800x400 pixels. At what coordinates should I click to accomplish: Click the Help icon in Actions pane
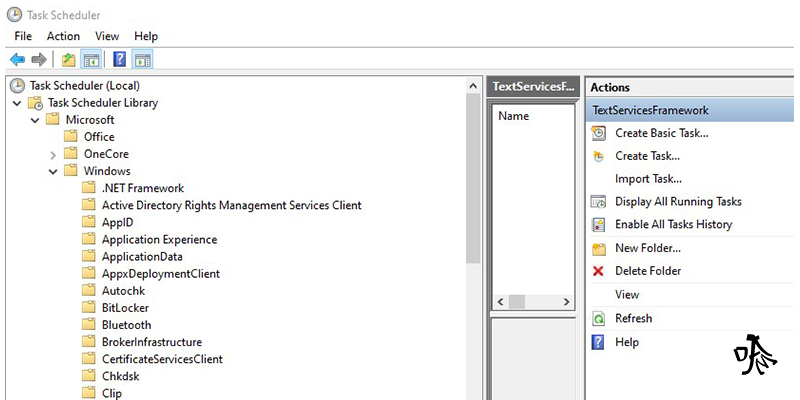[598, 342]
